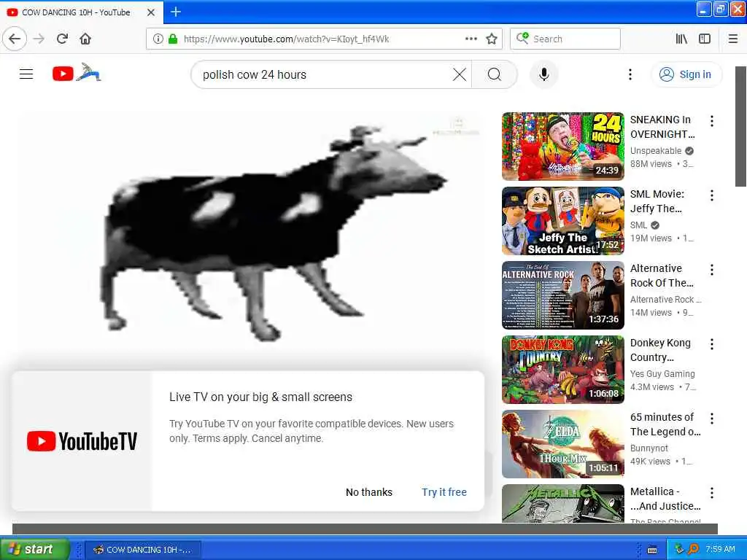The height and width of the screenshot is (560, 747).
Task: Click the YouTubeTV logo in the promo
Action: pos(82,441)
